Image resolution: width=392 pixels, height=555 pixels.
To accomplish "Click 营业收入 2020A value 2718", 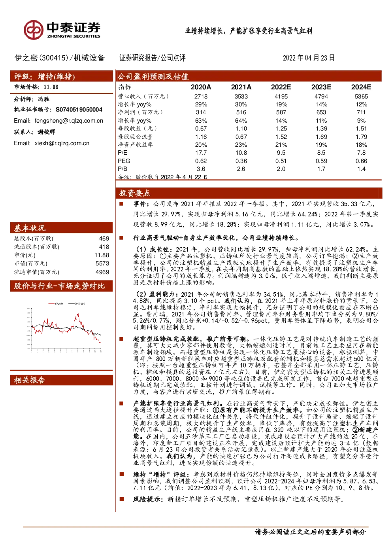I will pos(201,97).
